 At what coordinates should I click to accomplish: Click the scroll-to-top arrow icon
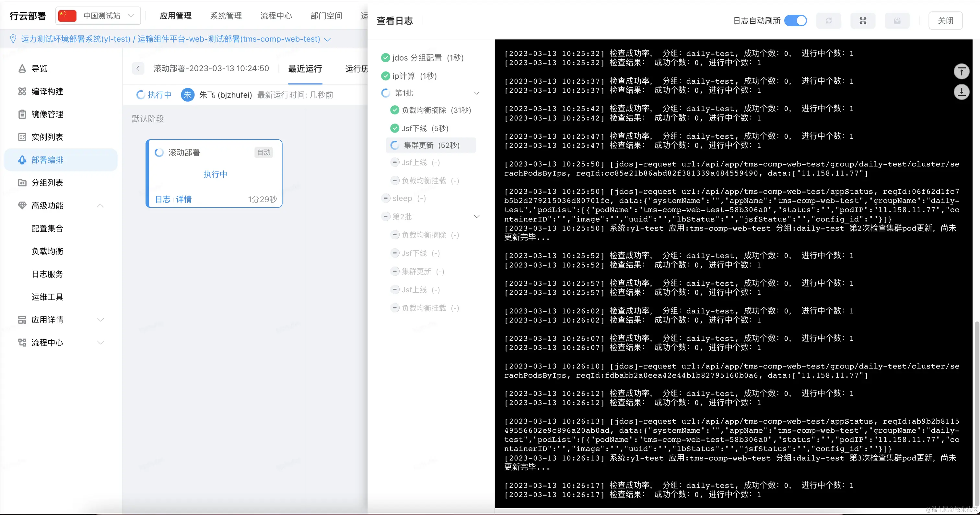pos(961,72)
